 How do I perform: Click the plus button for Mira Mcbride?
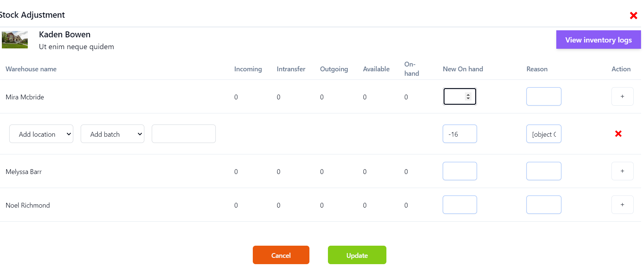coord(622,96)
